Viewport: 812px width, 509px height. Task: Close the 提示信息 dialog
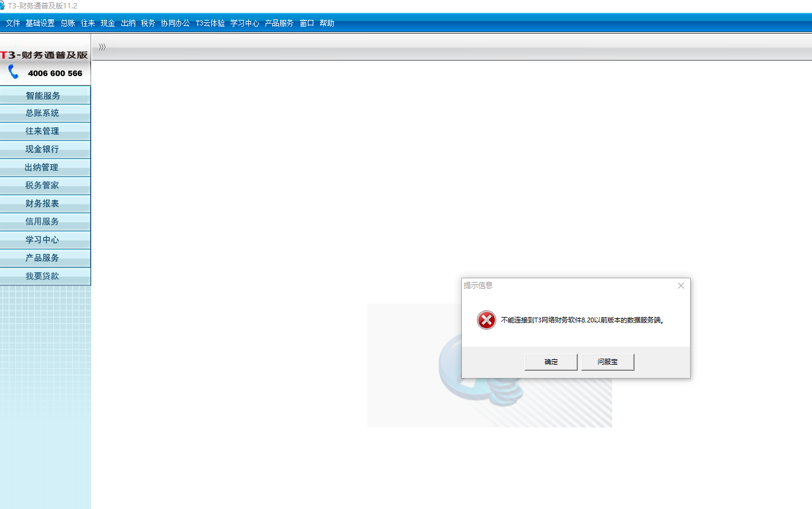tap(681, 286)
